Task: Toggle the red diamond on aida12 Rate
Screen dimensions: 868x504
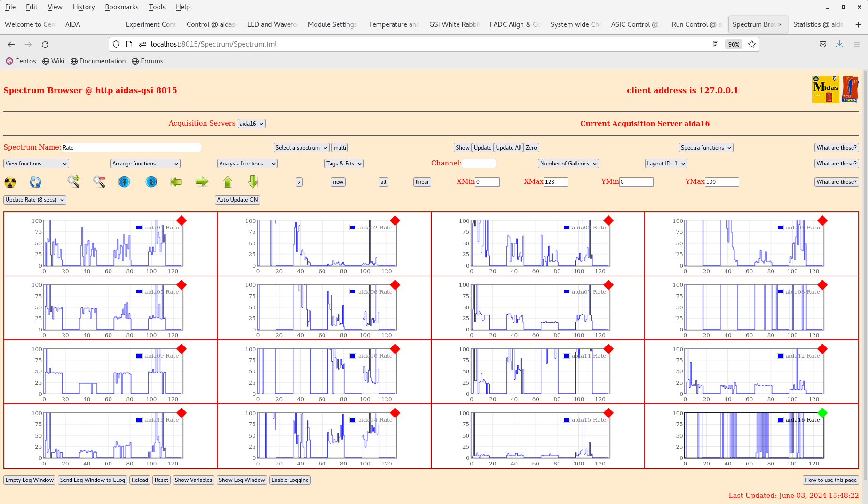Action: (x=822, y=349)
